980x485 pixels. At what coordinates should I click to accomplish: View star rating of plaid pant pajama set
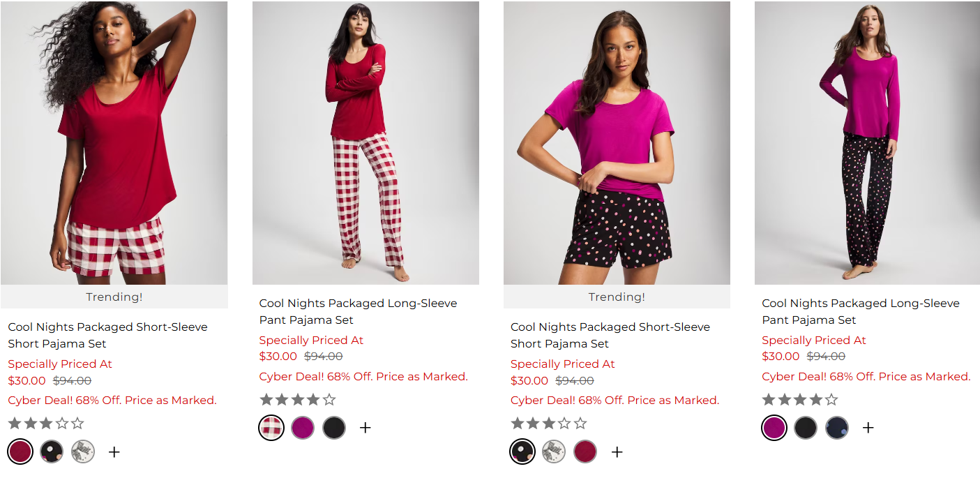click(298, 400)
